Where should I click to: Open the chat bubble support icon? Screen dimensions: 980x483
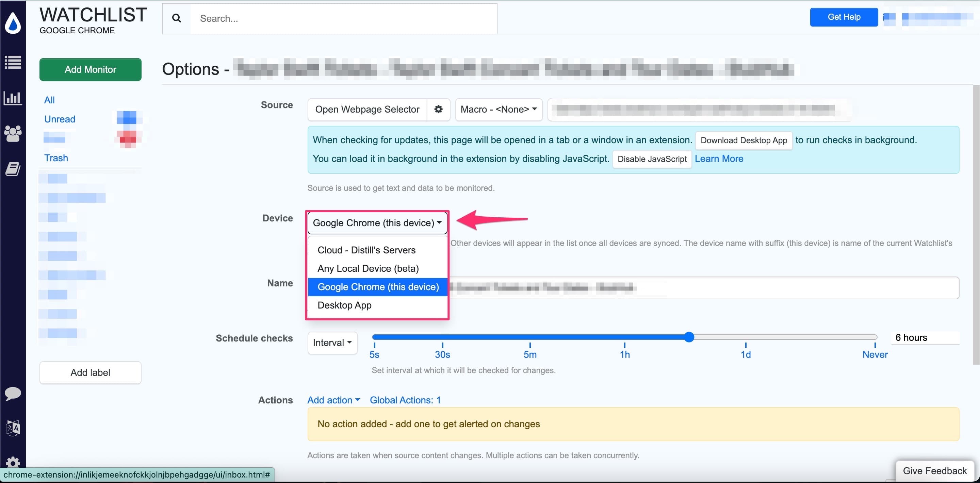tap(13, 394)
